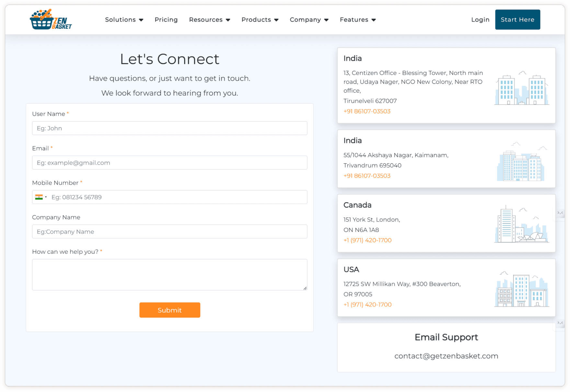Open the Products dropdown menu
570x392 pixels.
[260, 20]
